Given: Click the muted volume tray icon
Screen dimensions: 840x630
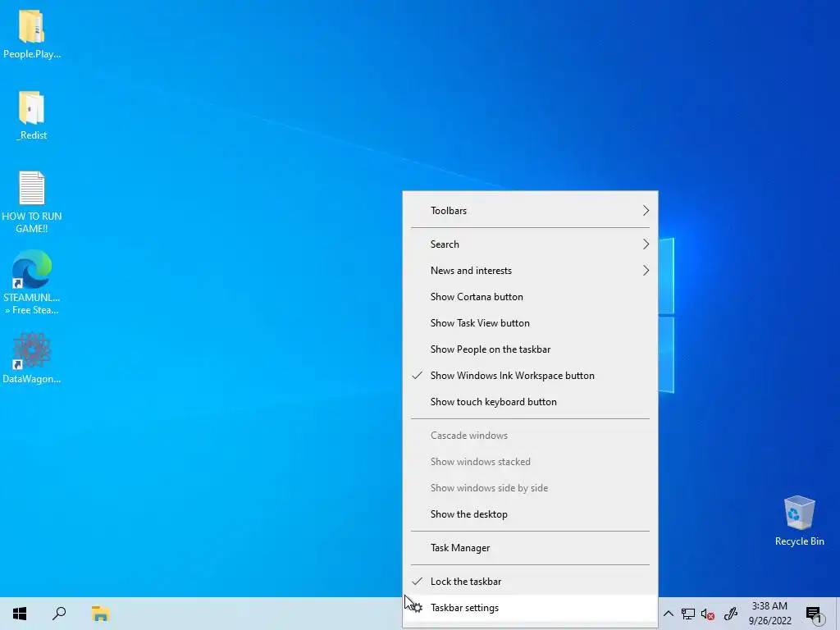Looking at the screenshot, I should coord(708,614).
